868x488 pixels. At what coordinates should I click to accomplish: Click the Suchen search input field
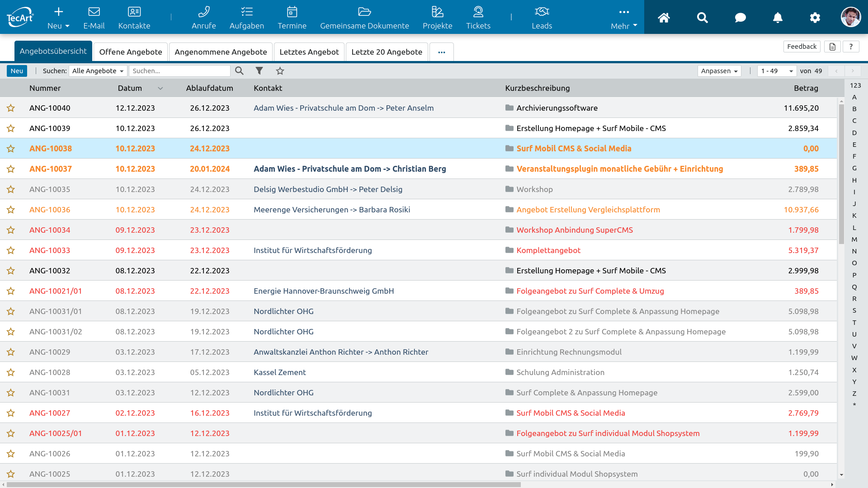(x=179, y=71)
